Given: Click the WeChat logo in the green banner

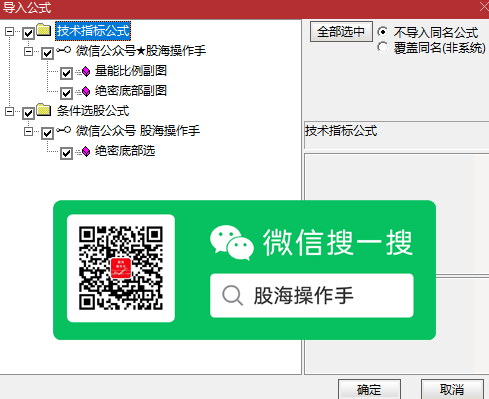Looking at the screenshot, I should click(232, 243).
